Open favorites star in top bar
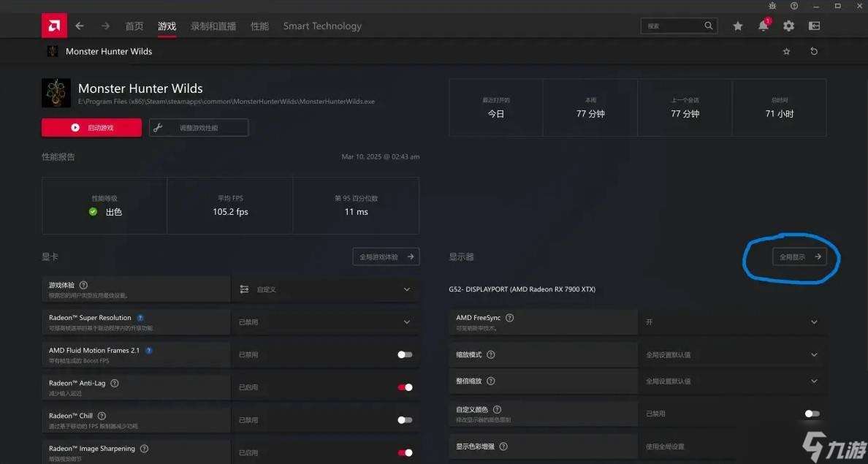868x464 pixels. [x=737, y=26]
